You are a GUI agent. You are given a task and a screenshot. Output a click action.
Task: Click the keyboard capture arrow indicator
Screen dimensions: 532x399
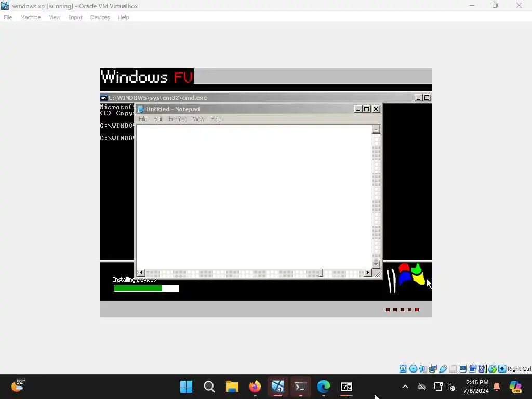click(x=502, y=369)
